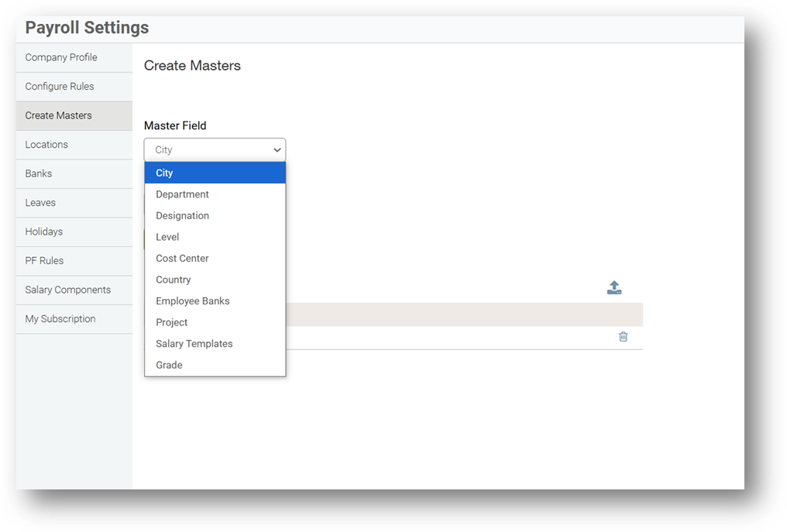The height and width of the screenshot is (532, 787).
Task: Choose Department from the Master Field list
Action: [215, 194]
